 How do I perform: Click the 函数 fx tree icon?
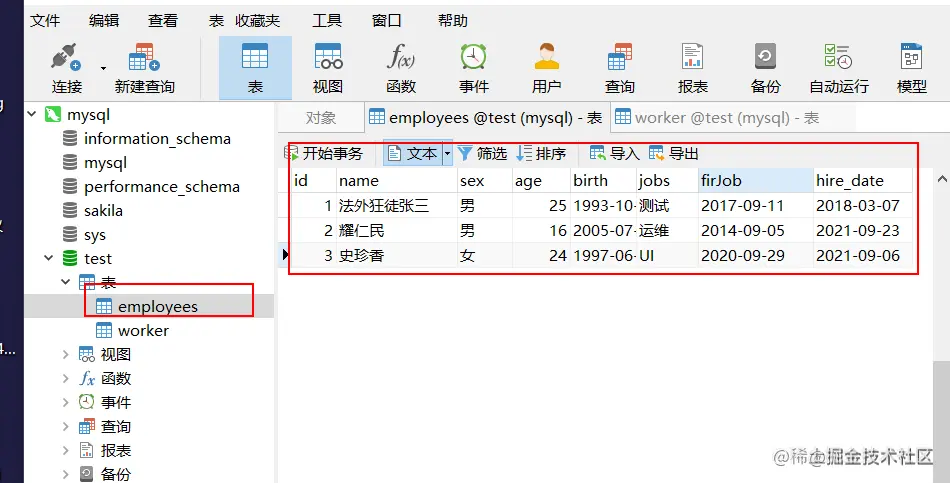pyautogui.click(x=87, y=378)
